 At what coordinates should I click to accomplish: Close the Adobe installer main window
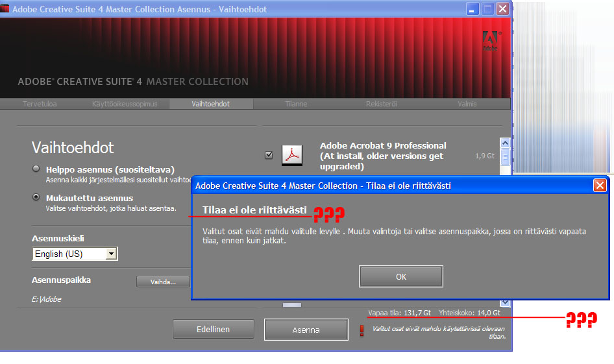click(x=502, y=8)
